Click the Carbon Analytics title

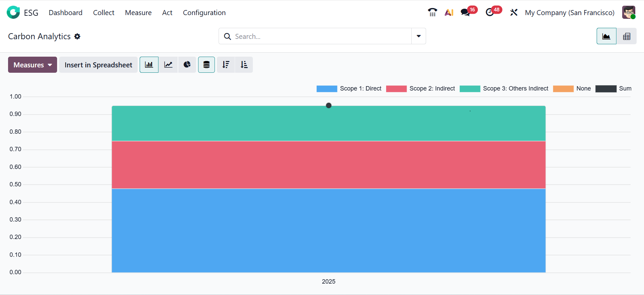click(x=39, y=36)
